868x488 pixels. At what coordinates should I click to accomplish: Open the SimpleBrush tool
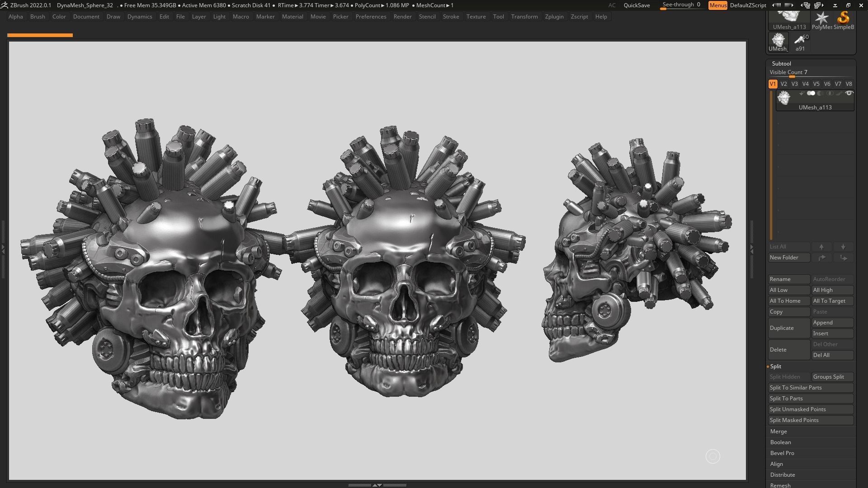tap(843, 18)
